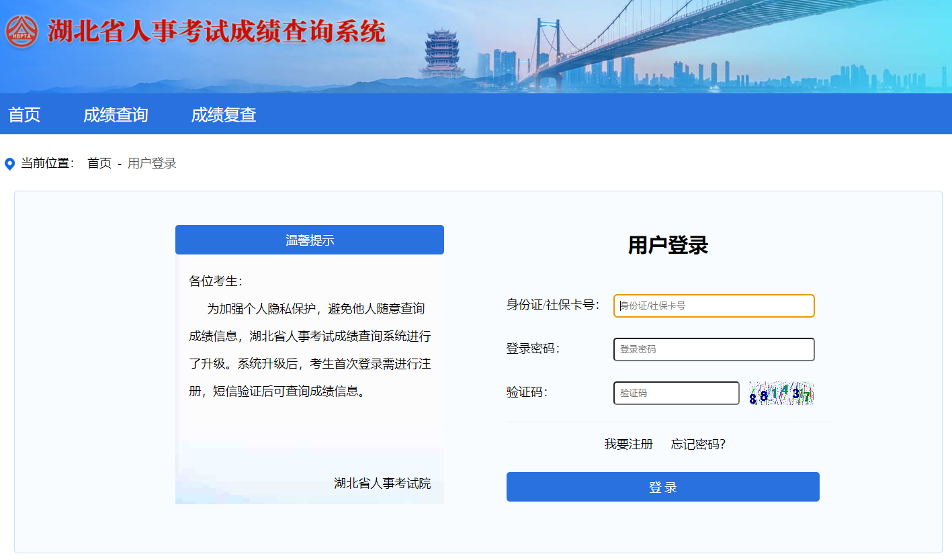Click the 用户登录 form heading
This screenshot has height=560, width=952.
click(x=668, y=245)
